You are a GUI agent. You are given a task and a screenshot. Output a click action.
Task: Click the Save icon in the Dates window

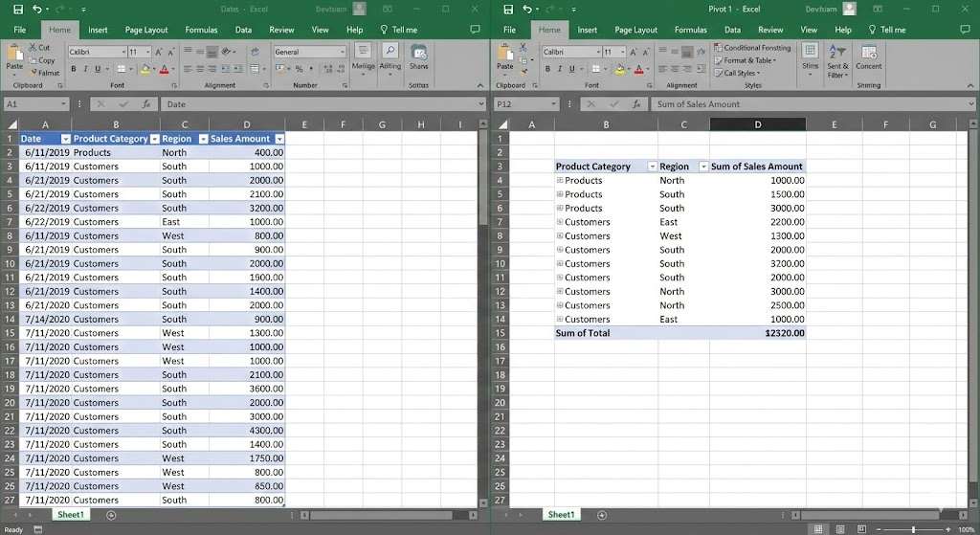point(17,9)
